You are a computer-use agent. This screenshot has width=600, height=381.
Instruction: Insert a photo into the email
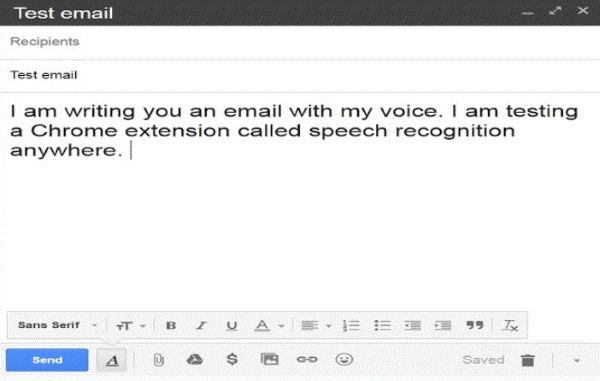(x=269, y=359)
